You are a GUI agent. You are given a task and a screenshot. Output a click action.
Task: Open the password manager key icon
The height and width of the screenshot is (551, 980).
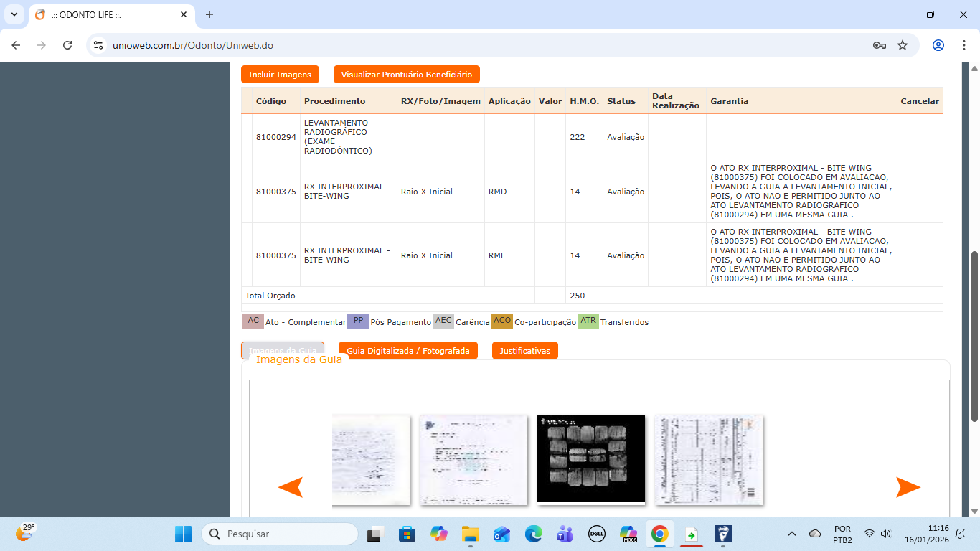point(879,45)
